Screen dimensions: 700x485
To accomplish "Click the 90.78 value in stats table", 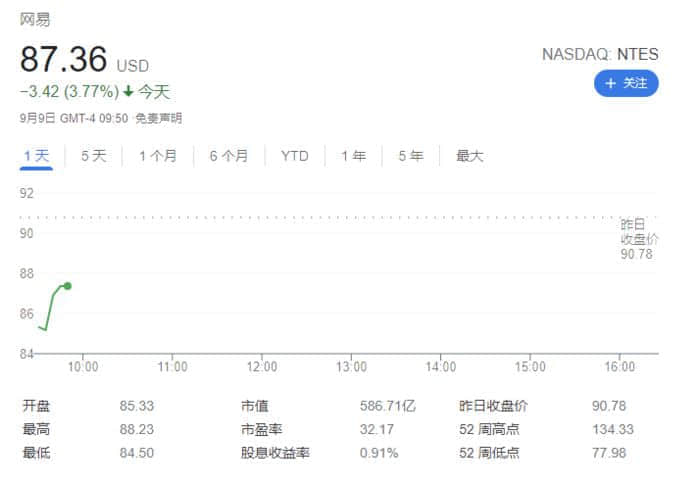I will [x=609, y=406].
